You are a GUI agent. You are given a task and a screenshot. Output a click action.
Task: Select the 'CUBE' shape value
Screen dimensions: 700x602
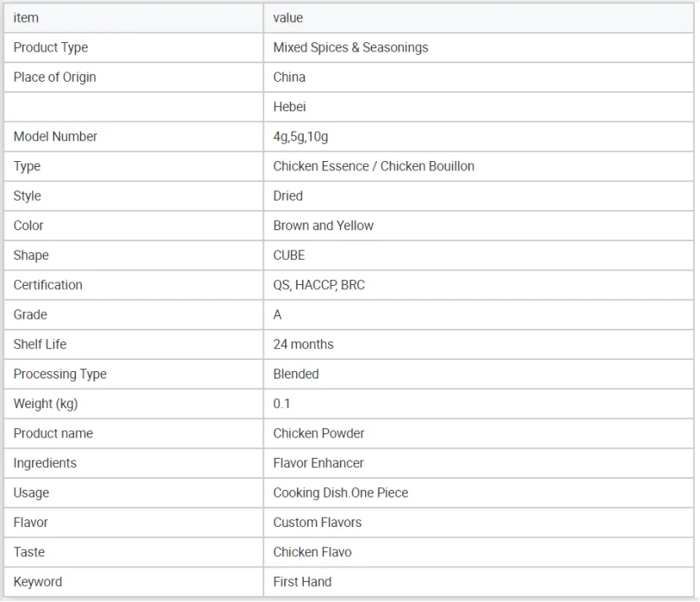tap(289, 255)
